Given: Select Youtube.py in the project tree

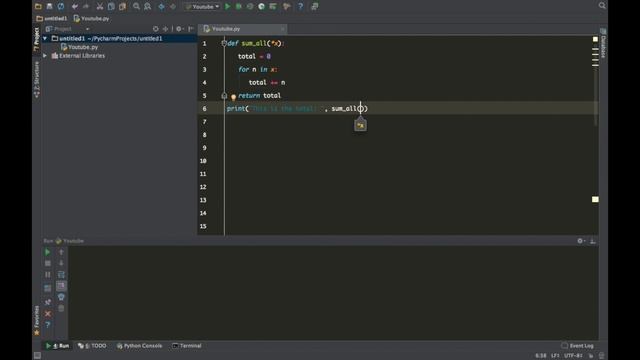Looking at the screenshot, I should pos(79,47).
